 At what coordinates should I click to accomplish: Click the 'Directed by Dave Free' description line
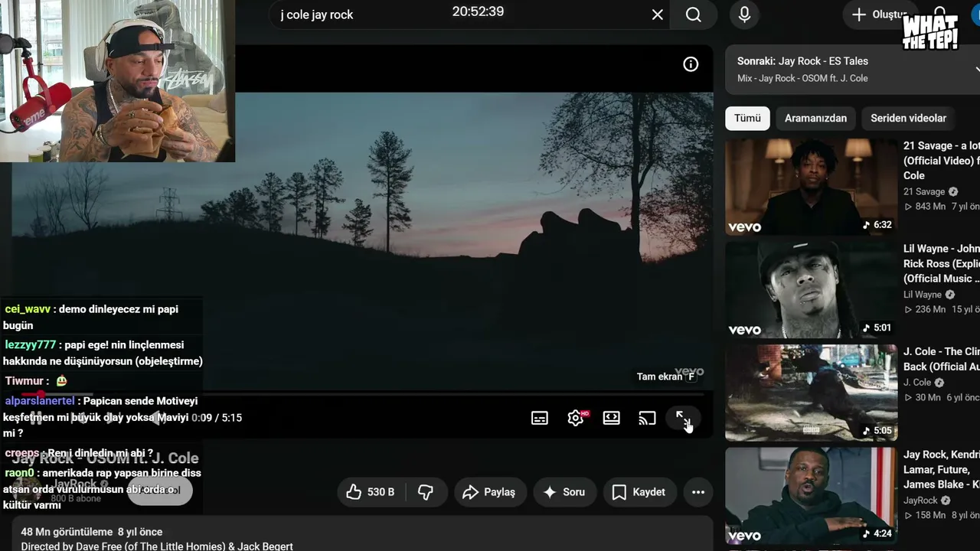(157, 546)
